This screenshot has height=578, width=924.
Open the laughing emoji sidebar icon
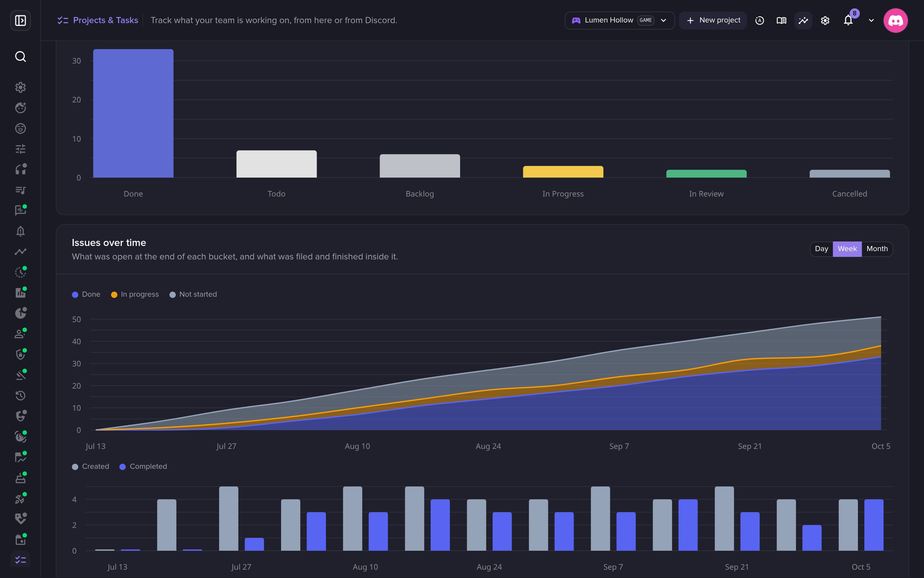(x=20, y=128)
